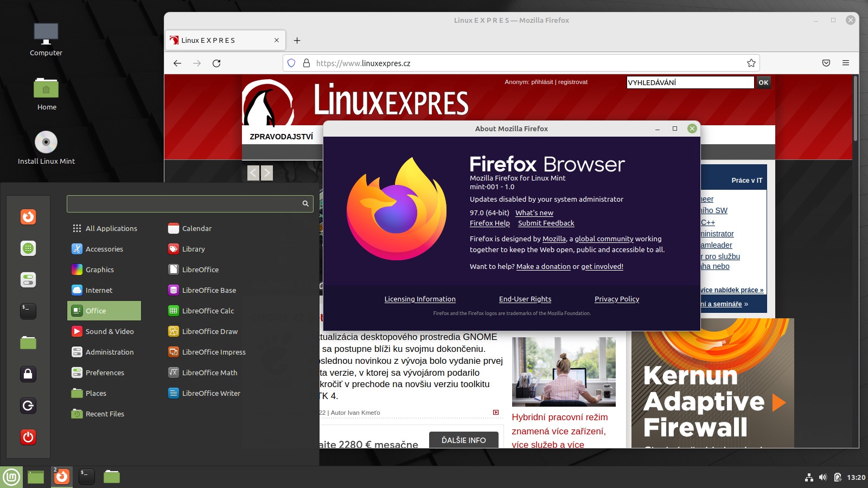Open ZPRAVODAJSTVÍ site navigation tab
Viewport: 868px width, 488px height.
(x=282, y=137)
